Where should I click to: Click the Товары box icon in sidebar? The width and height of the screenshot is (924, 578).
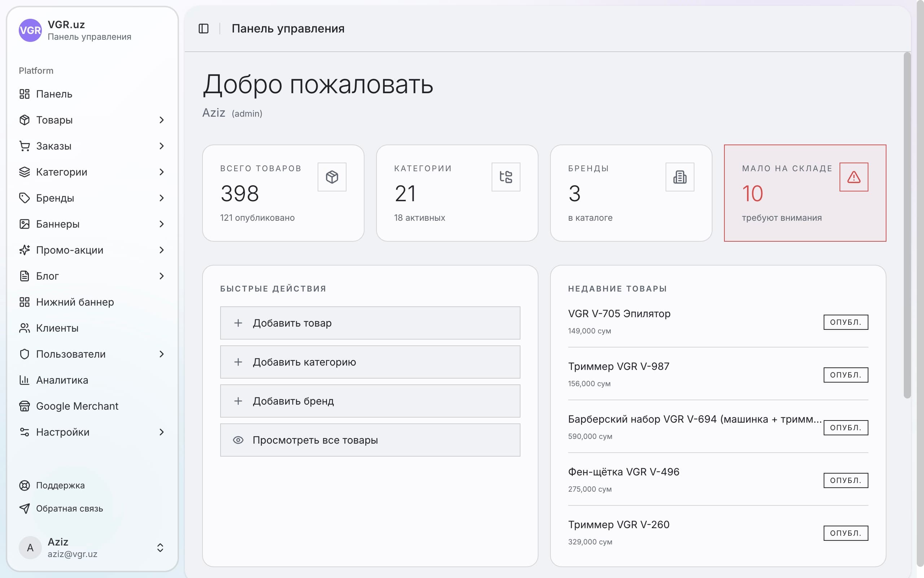(x=25, y=120)
